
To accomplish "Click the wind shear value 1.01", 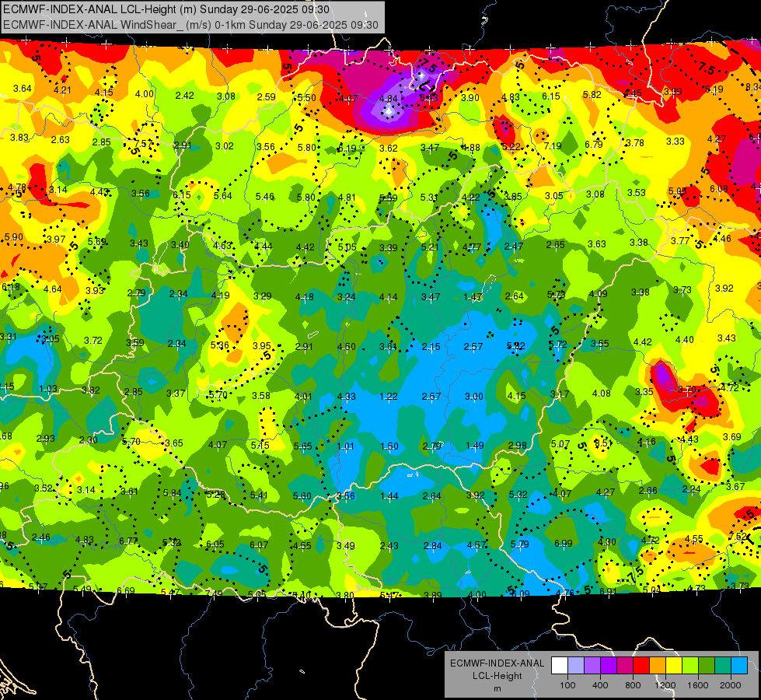I will pyautogui.click(x=346, y=446).
